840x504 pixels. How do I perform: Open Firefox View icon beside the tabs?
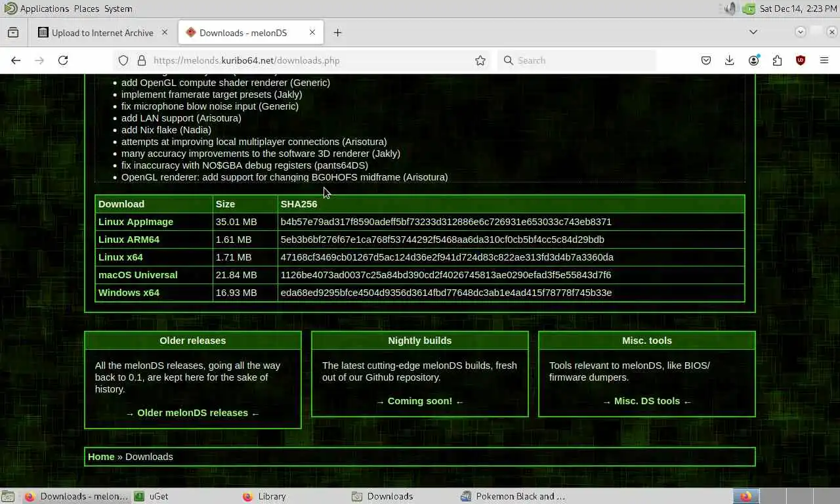(x=13, y=32)
